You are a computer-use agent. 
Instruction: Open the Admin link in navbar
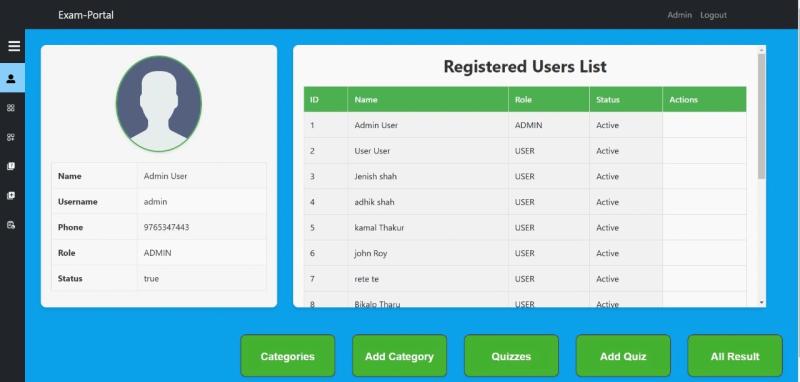pyautogui.click(x=680, y=15)
